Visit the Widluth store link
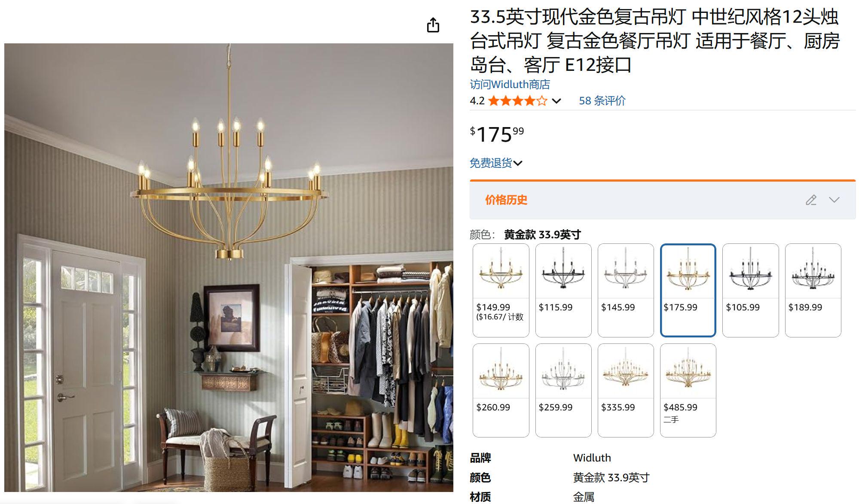Viewport: 859px width, 504px height. coord(510,84)
